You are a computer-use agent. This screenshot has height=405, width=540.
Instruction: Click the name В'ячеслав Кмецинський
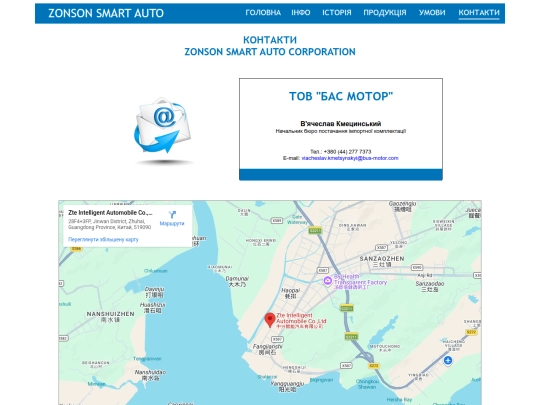341,123
